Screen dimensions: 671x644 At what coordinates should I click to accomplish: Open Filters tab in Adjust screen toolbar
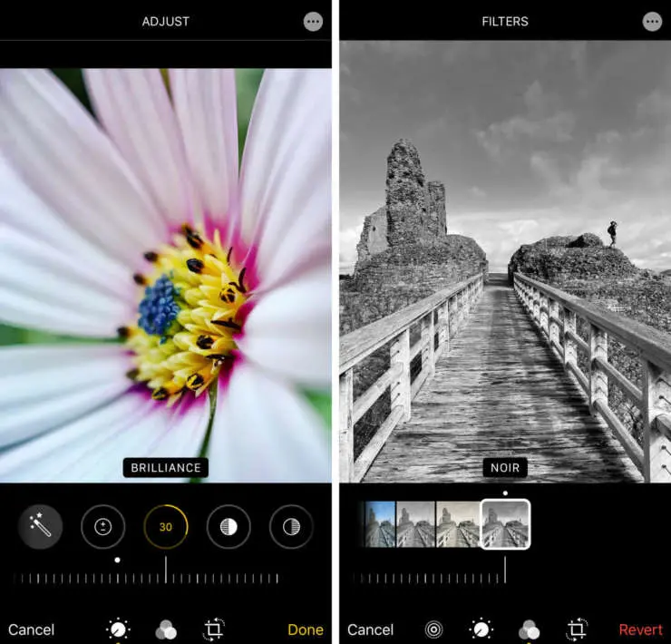[166, 629]
